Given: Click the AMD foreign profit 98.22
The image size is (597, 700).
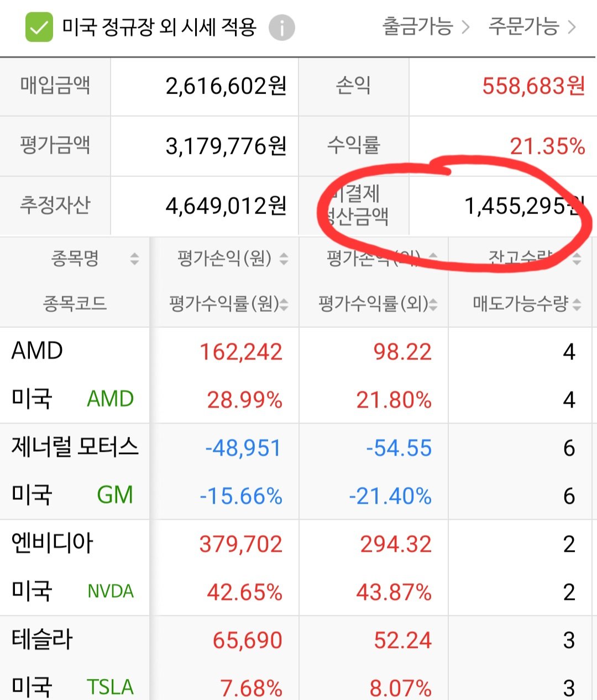Looking at the screenshot, I should tap(402, 352).
